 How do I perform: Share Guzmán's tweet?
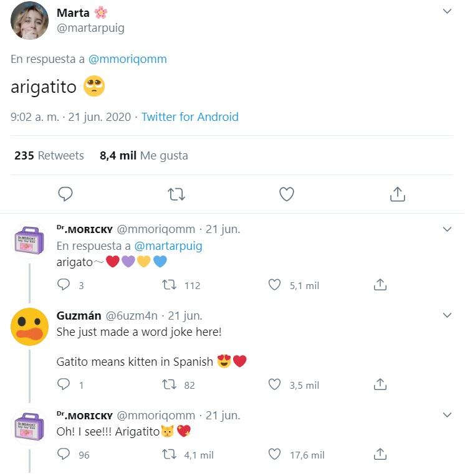click(380, 385)
